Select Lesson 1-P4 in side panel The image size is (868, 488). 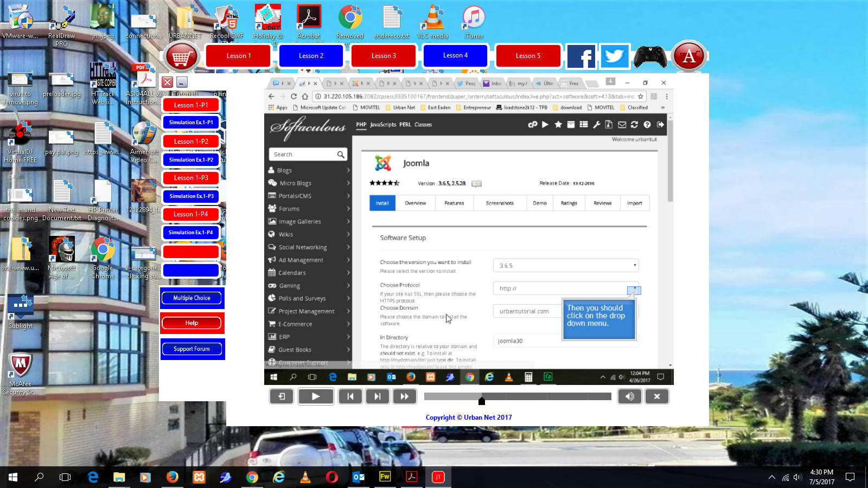(191, 214)
